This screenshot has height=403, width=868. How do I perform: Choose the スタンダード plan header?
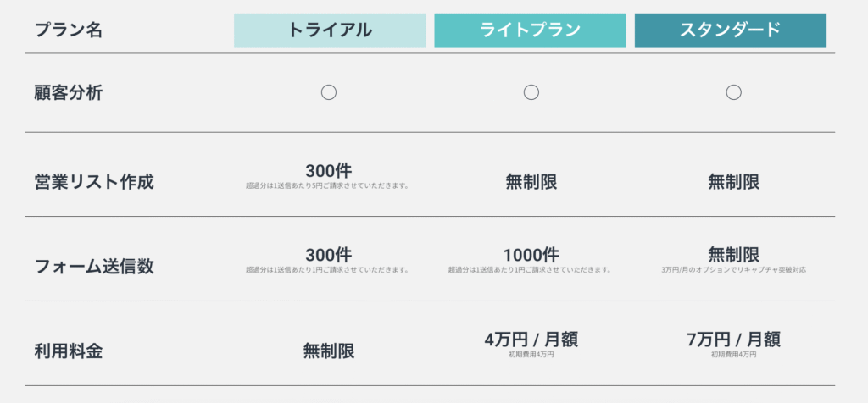[730, 30]
